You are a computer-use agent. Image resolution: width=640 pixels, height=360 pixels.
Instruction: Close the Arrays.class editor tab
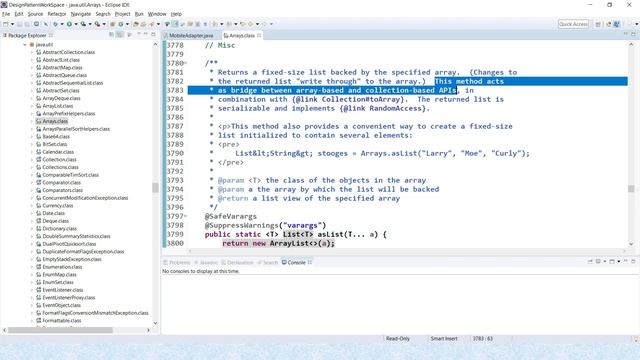coord(259,36)
